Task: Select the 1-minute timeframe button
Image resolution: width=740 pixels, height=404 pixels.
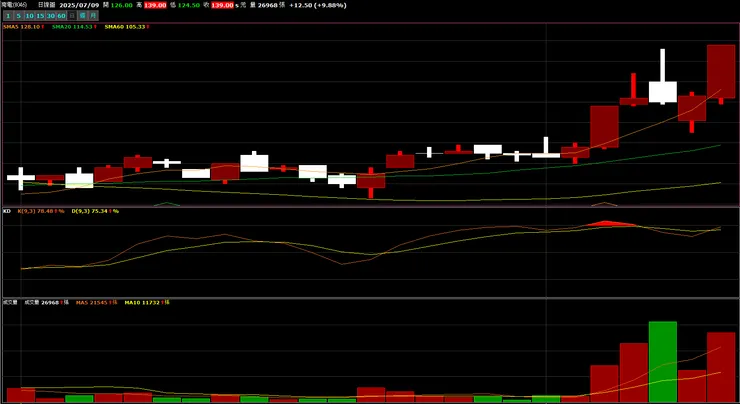Action: pos(8,16)
